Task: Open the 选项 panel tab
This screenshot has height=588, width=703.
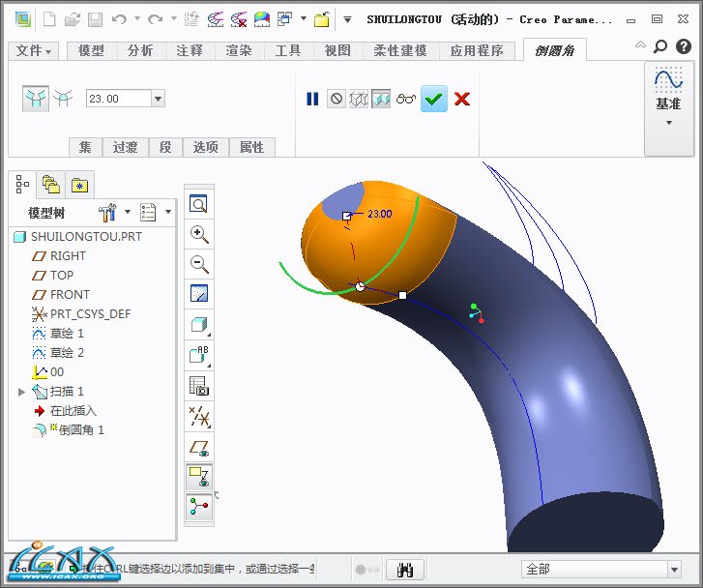Action: tap(205, 147)
